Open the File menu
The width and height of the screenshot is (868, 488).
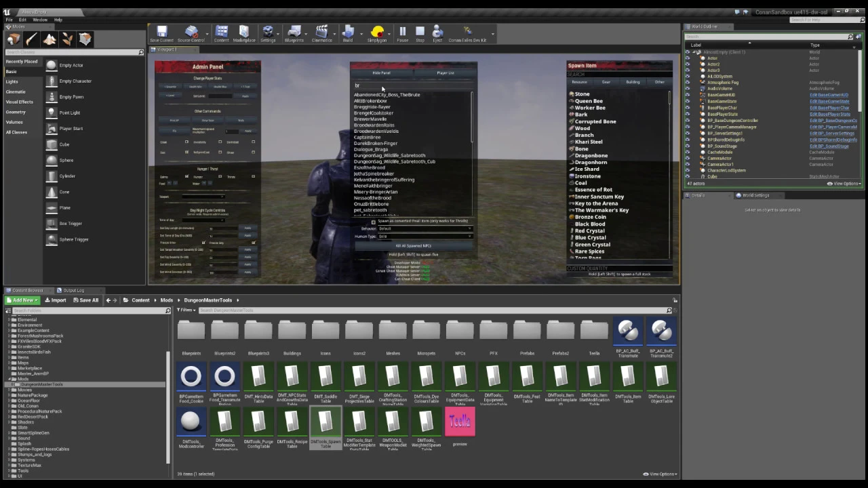coord(9,20)
